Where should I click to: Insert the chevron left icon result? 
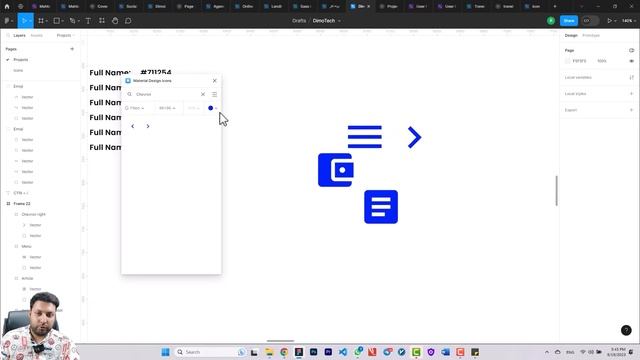[x=133, y=126]
